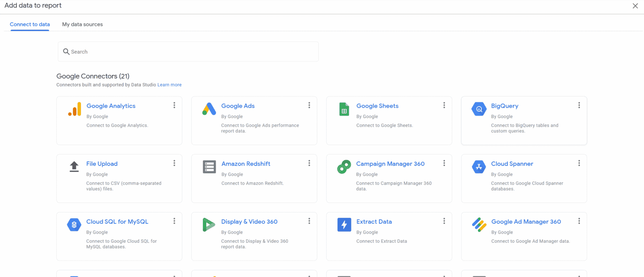Open the Learn more link
This screenshot has width=644, height=277.
coord(169,85)
